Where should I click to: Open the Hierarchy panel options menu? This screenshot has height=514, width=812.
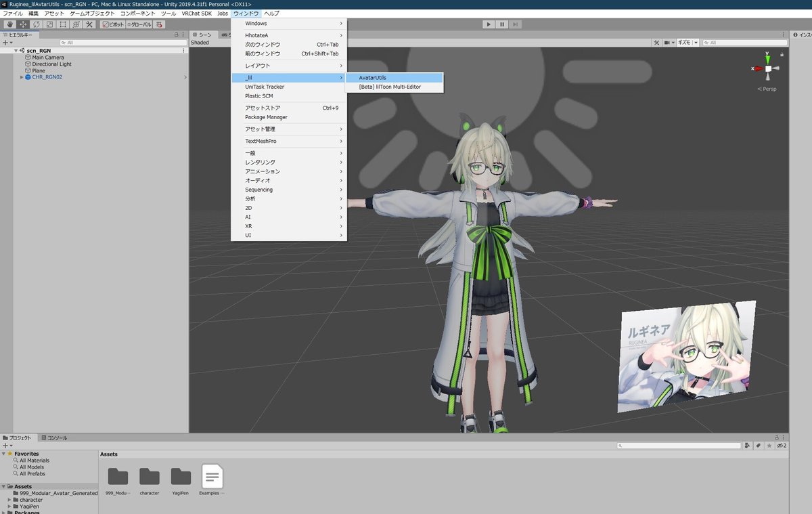(x=184, y=35)
